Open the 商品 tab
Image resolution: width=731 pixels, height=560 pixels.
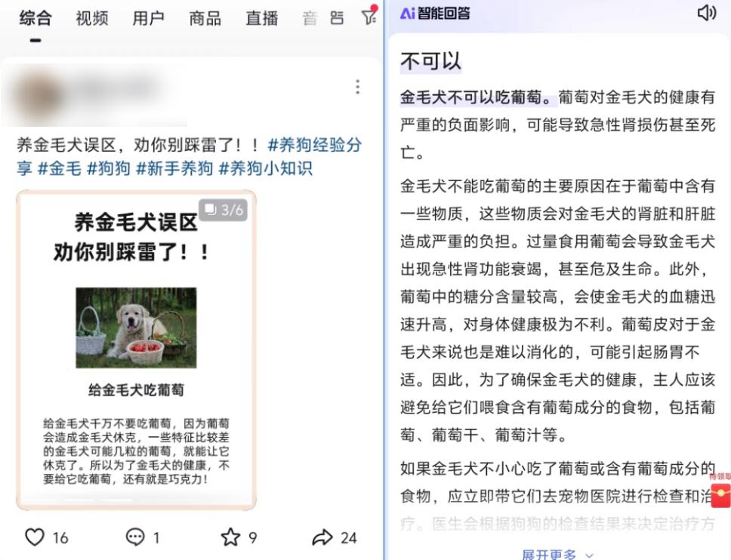tap(205, 19)
